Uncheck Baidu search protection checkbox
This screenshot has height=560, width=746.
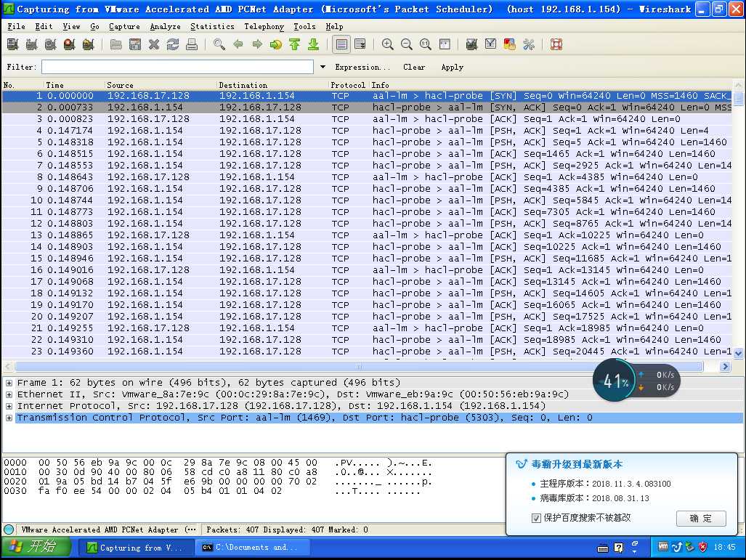coord(536,518)
